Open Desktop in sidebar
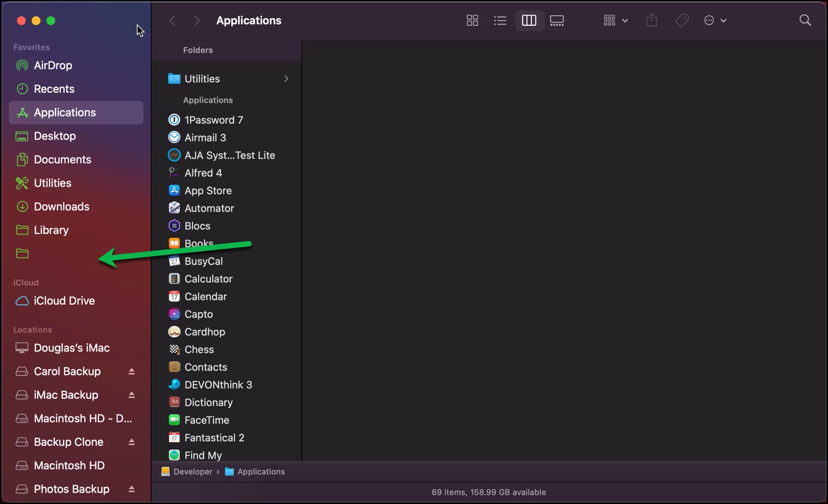This screenshot has width=828, height=504. click(76, 136)
